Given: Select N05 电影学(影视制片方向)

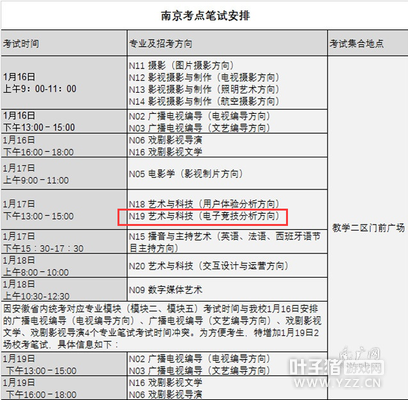Looking at the screenshot, I should click(186, 174).
